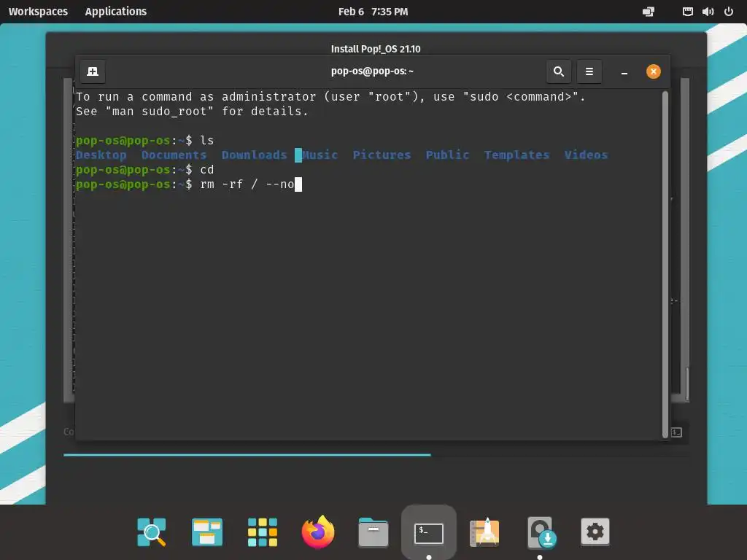Click the terminal search magnifier icon

pos(559,71)
